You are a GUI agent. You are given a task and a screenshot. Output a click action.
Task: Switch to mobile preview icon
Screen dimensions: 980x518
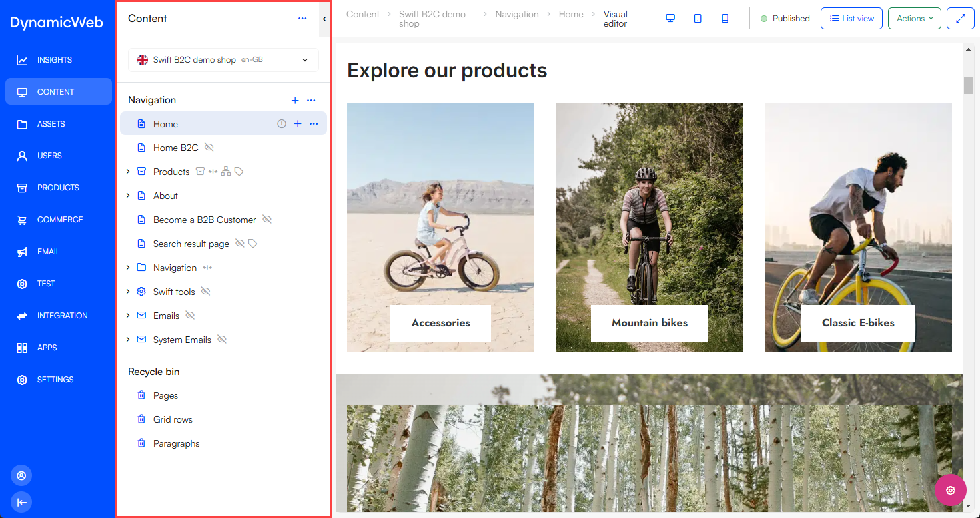pos(725,19)
